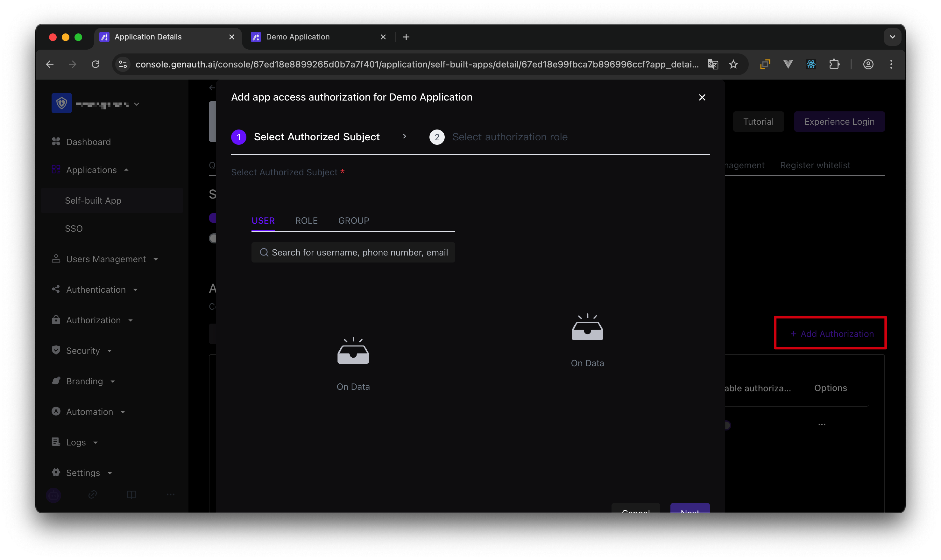This screenshot has height=560, width=941.
Task: Click the Options column header
Action: coord(831,388)
